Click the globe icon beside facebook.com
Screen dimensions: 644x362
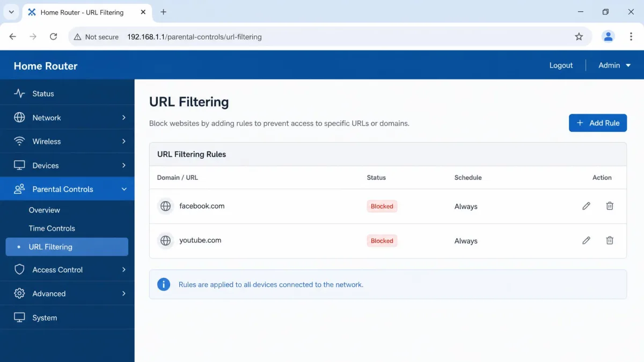pos(165,206)
